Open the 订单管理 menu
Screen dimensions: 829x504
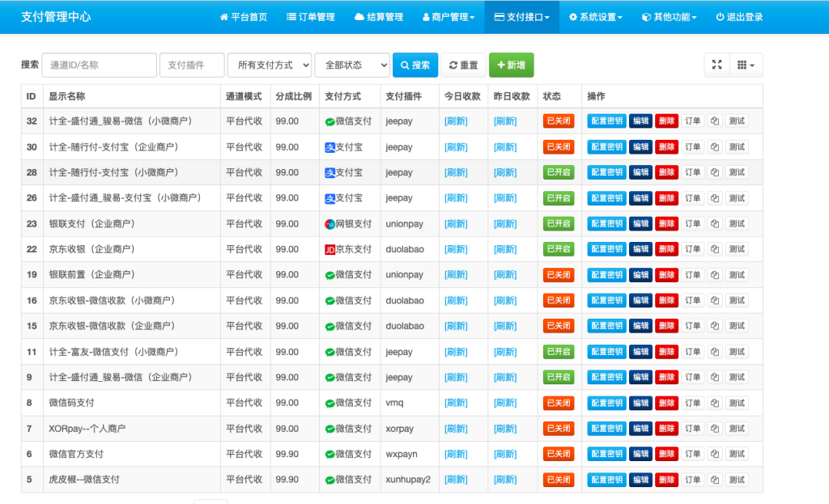pos(311,16)
